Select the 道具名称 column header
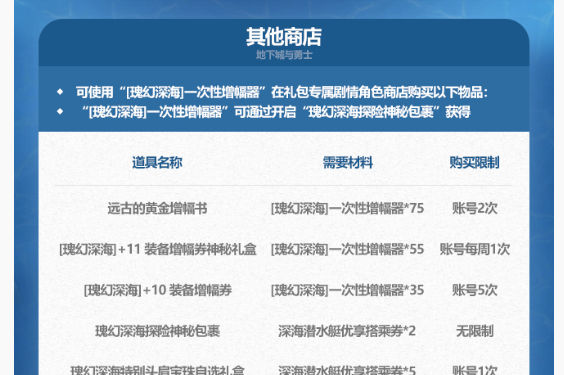 tap(157, 163)
